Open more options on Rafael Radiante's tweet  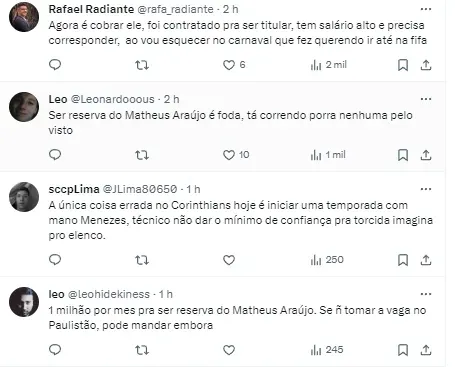pyautogui.click(x=426, y=9)
